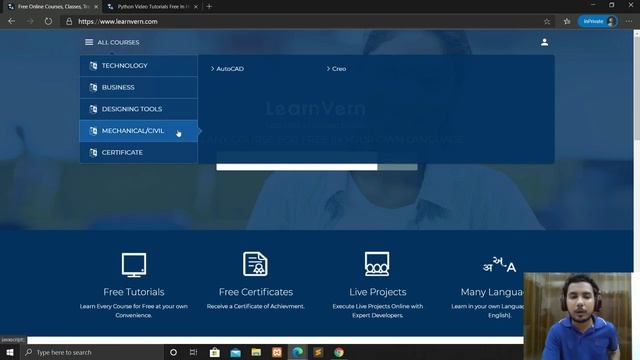Click the Free Certificates heading

click(x=256, y=292)
